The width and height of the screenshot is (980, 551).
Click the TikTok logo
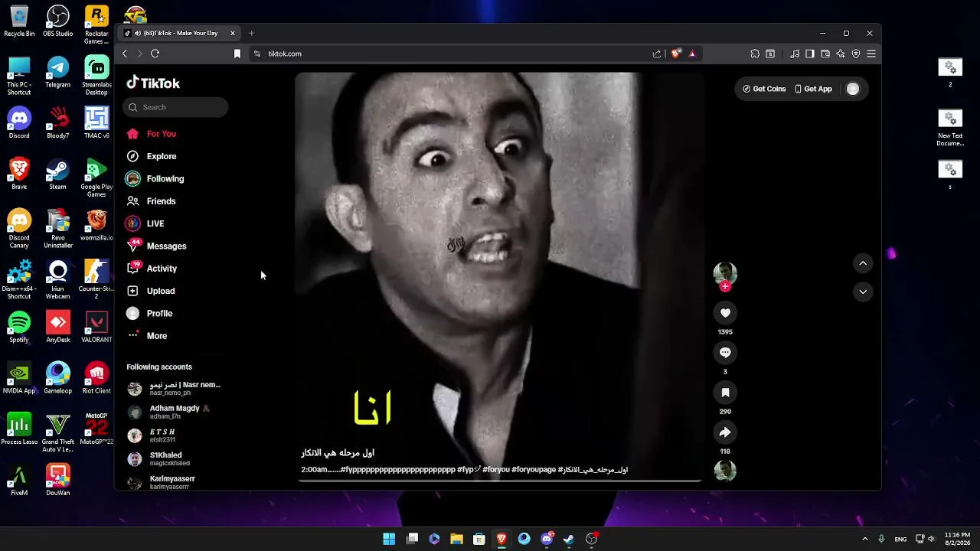[153, 83]
